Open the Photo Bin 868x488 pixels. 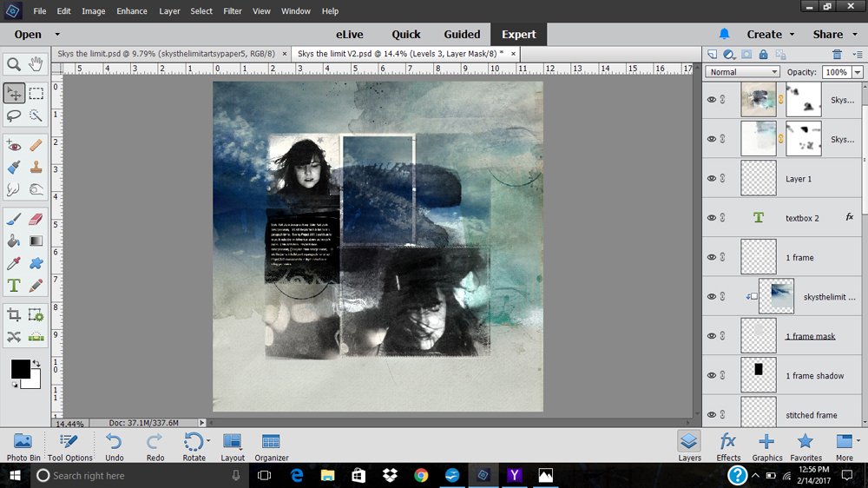[x=23, y=446]
